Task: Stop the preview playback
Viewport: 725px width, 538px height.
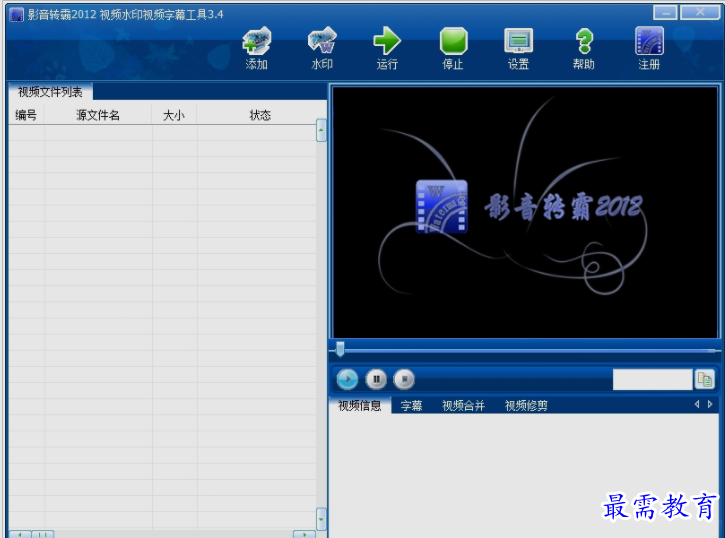Action: click(x=404, y=379)
